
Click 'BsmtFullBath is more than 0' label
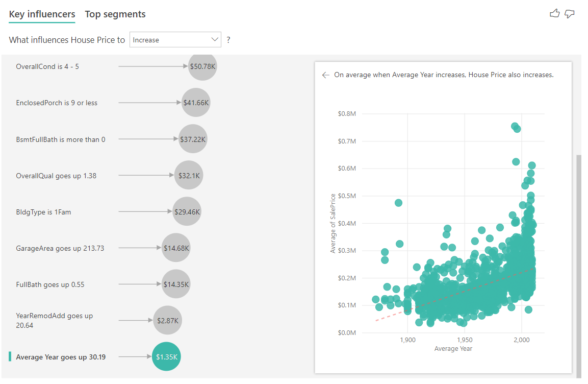point(61,139)
